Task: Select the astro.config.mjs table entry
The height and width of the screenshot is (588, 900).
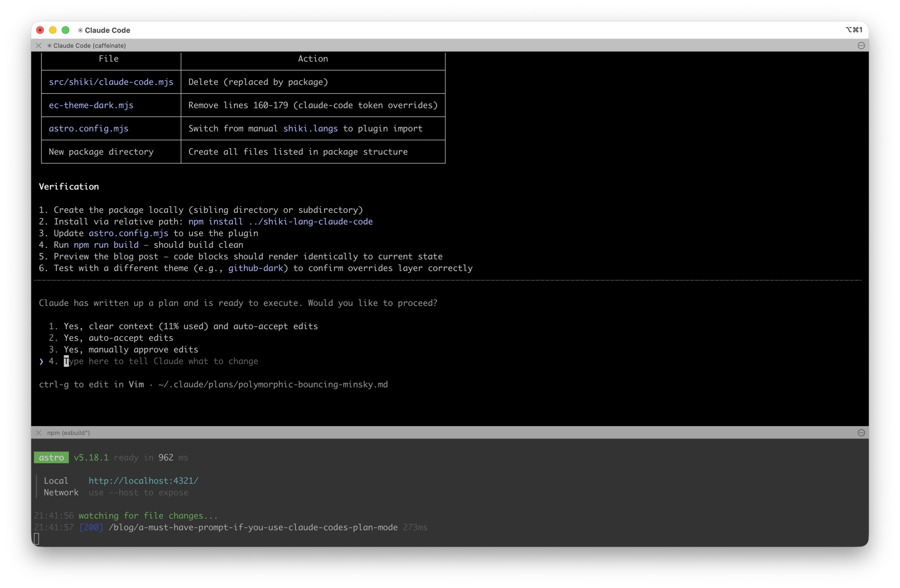Action: 88,128
